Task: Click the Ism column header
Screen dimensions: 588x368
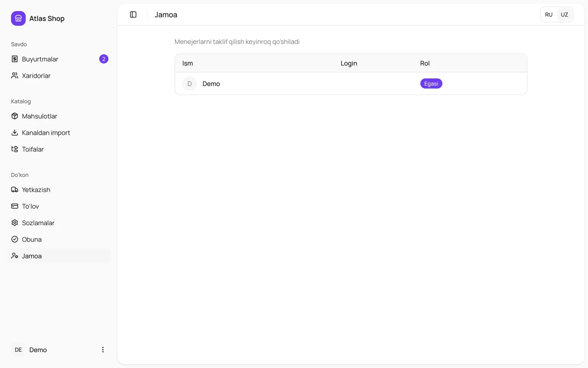Action: 187,63
